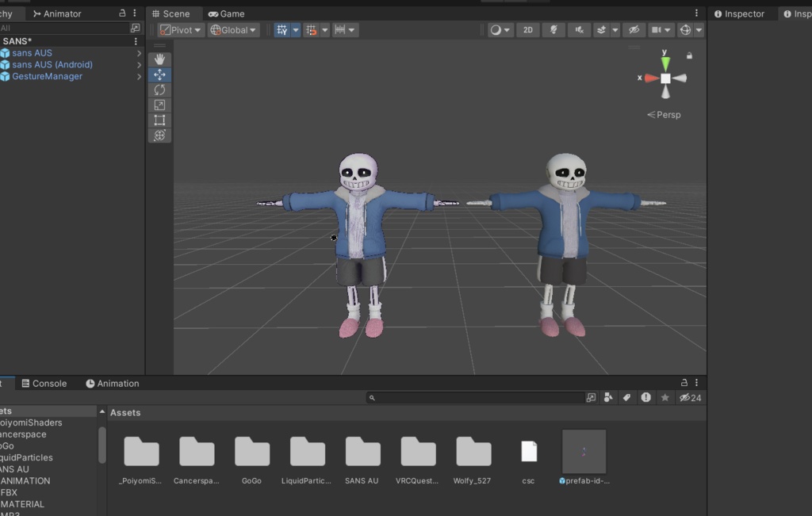This screenshot has height=516, width=812.
Task: Toggle scene lighting in the Scene view
Action: [553, 29]
